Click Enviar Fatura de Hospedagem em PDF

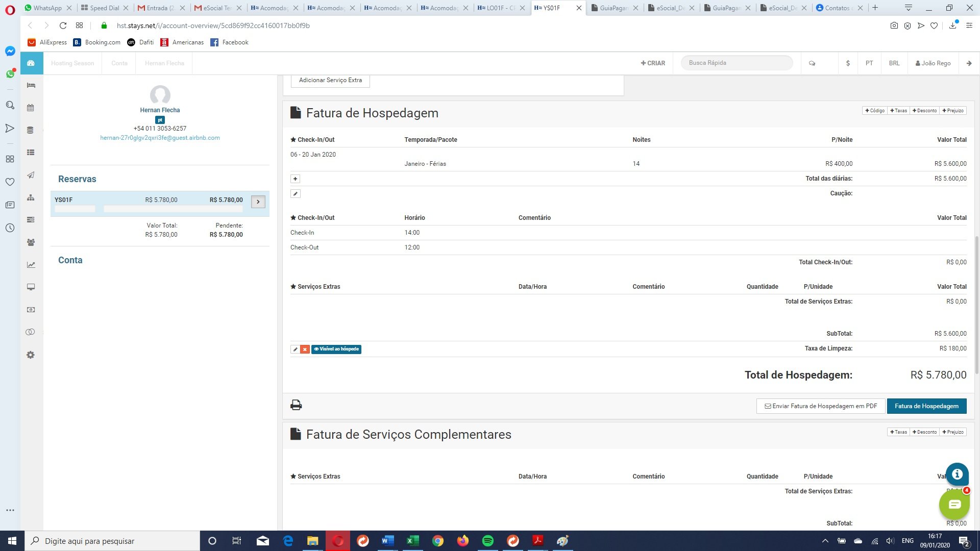[820, 406]
